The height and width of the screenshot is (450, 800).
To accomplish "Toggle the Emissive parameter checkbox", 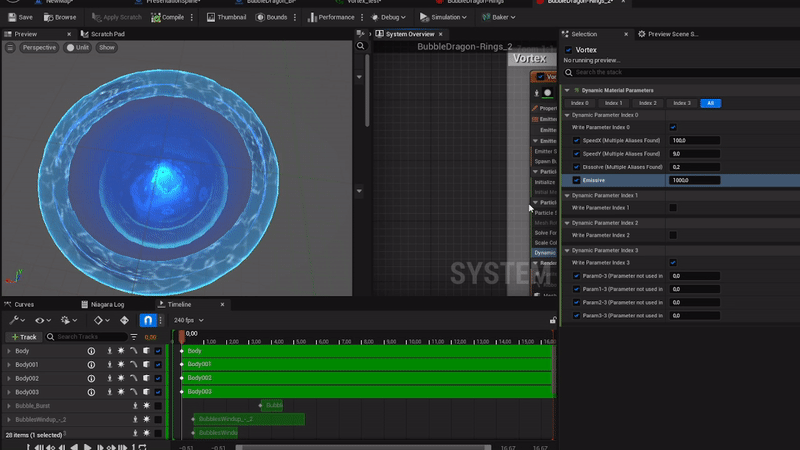I will click(577, 180).
